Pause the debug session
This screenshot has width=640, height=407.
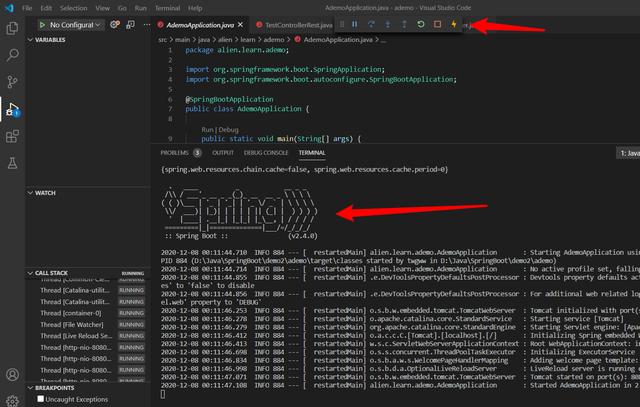355,24
